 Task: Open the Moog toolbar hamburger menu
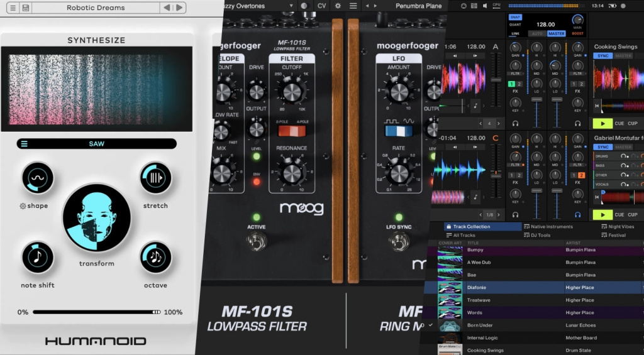point(353,6)
